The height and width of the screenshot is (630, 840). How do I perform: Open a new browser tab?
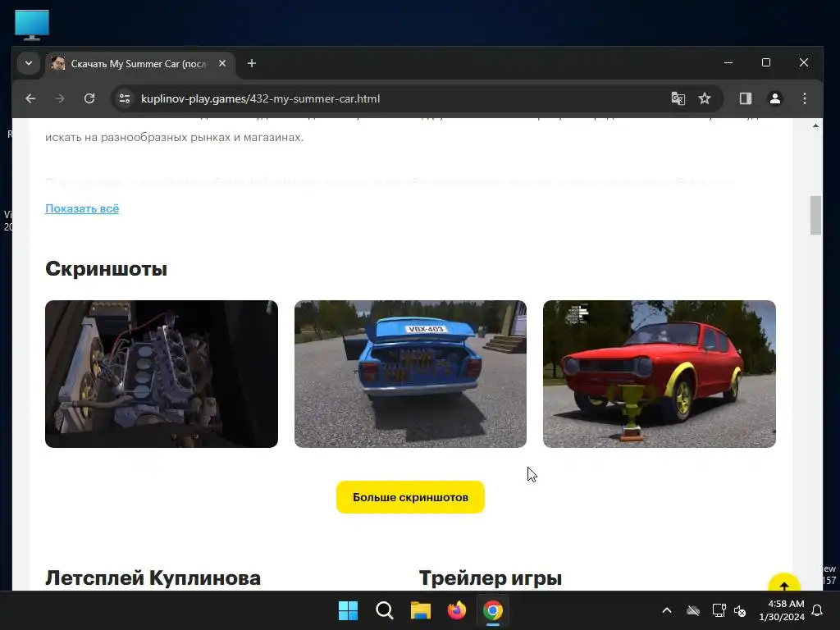tap(251, 64)
